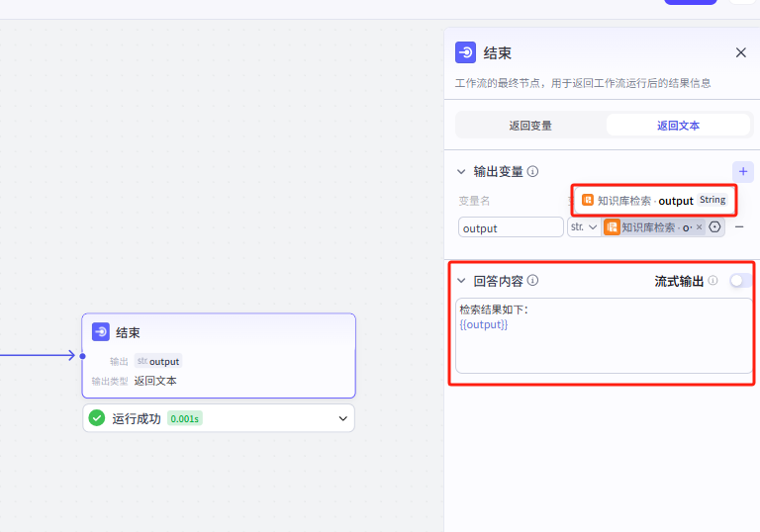Image resolution: width=760 pixels, height=532 pixels.
Task: Click the green run success check icon
Action: coord(97,418)
